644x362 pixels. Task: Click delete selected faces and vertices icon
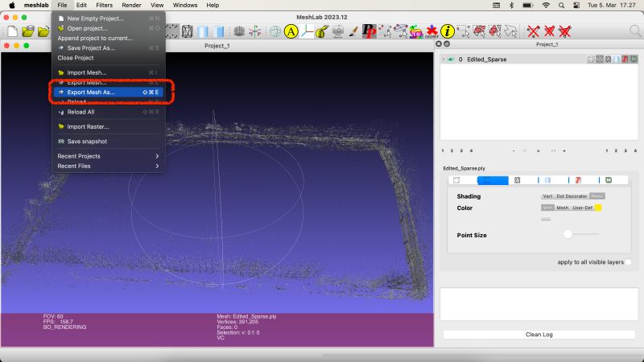pyautogui.click(x=565, y=31)
